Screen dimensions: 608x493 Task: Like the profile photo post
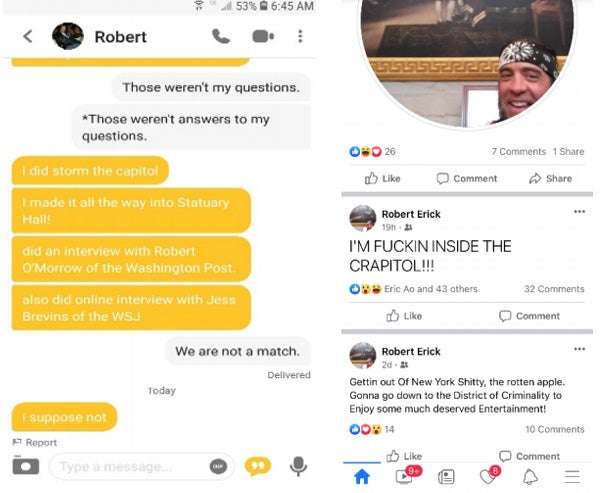382,178
